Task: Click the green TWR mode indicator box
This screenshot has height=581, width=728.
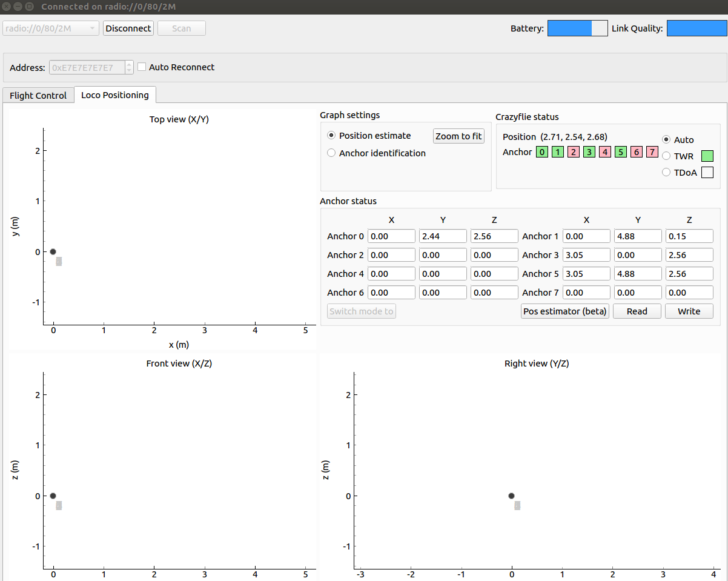Action: pos(707,156)
